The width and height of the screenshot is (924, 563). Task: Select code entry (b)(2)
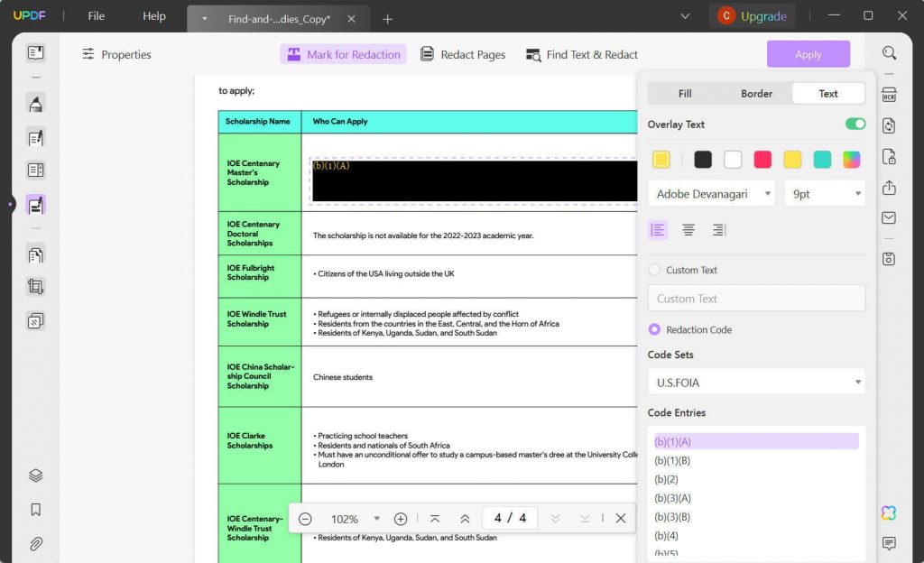point(667,479)
